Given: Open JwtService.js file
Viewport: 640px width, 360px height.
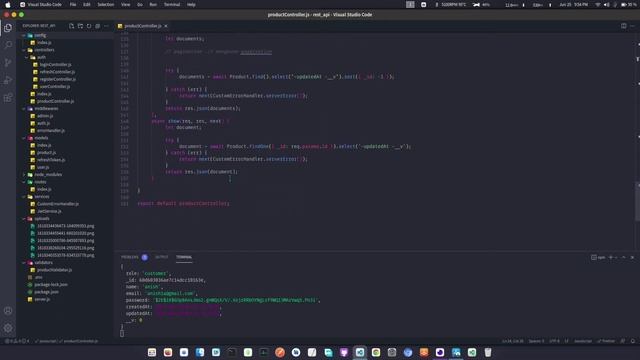Looking at the screenshot, I should [49, 211].
